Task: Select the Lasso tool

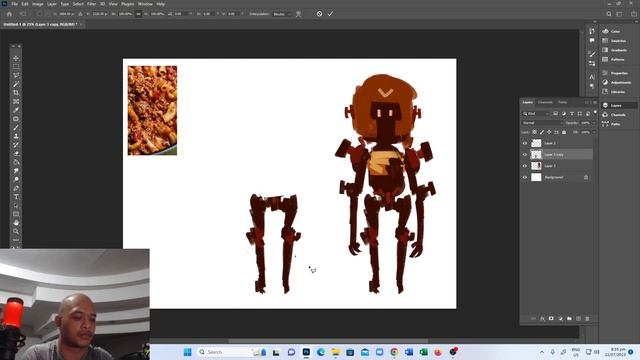Action: tap(16, 75)
